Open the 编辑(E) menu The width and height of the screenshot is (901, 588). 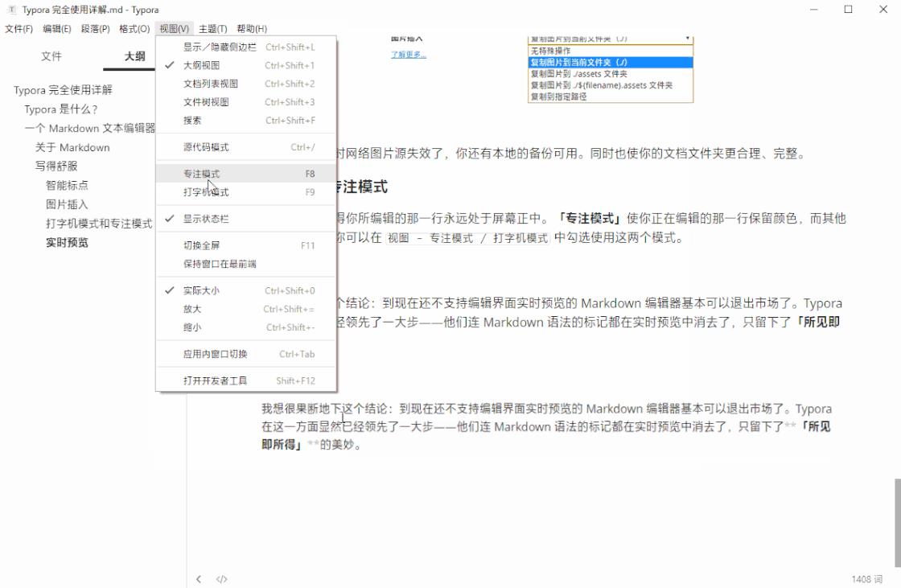pos(57,29)
